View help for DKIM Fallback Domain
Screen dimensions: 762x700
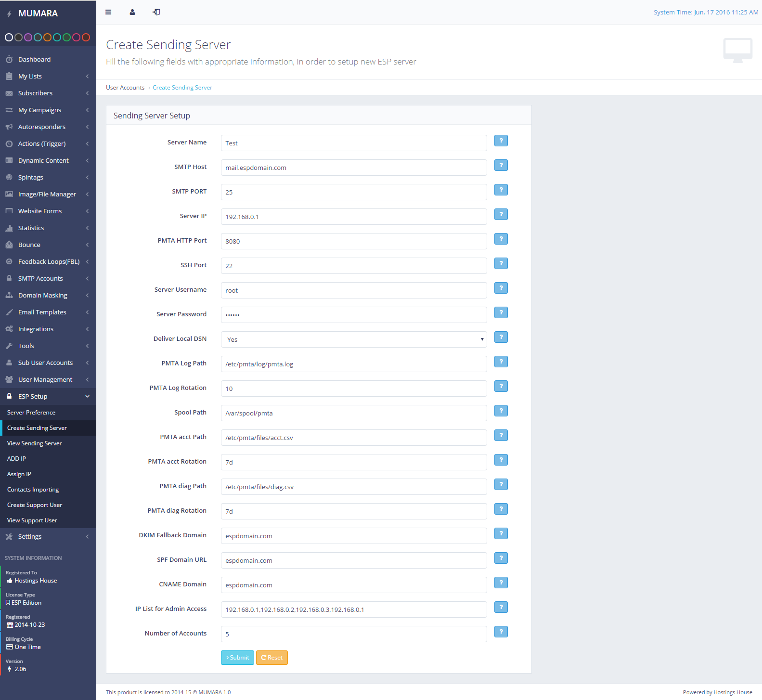501,533
